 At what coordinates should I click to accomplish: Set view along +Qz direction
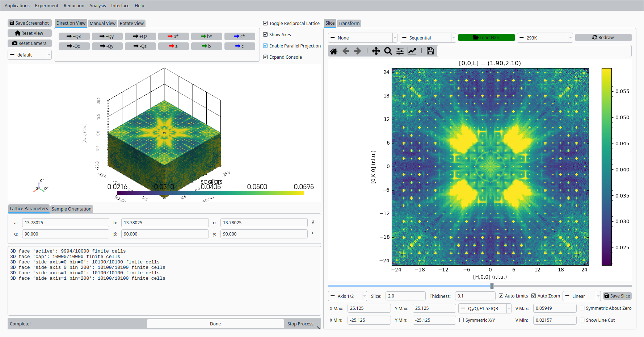pyautogui.click(x=140, y=36)
